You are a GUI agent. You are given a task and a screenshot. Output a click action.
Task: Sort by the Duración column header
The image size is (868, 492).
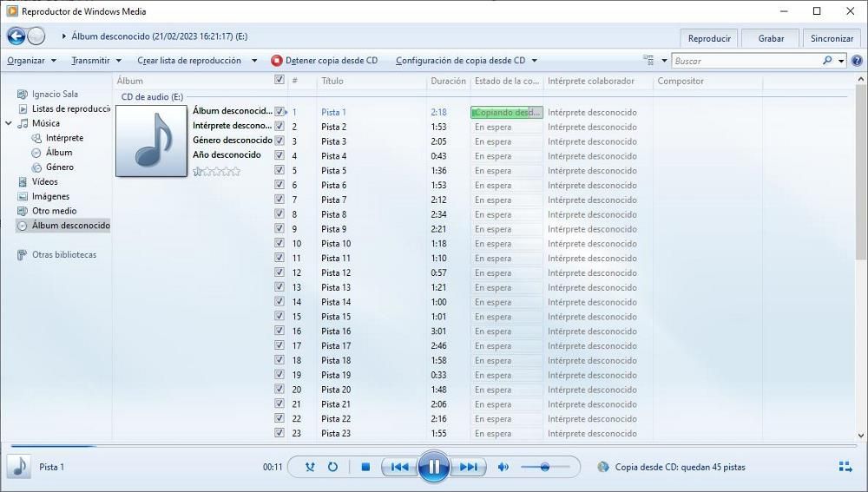448,81
